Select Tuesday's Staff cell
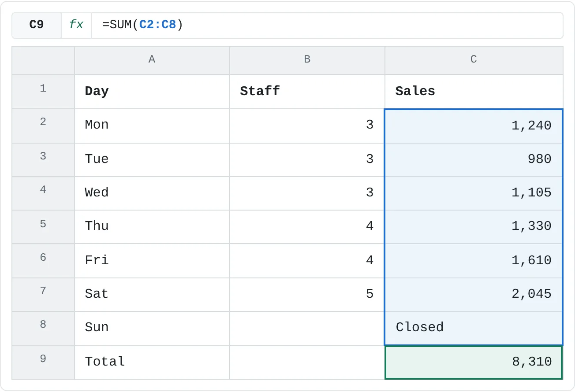Screen dimensions: 575x392 (x=307, y=159)
